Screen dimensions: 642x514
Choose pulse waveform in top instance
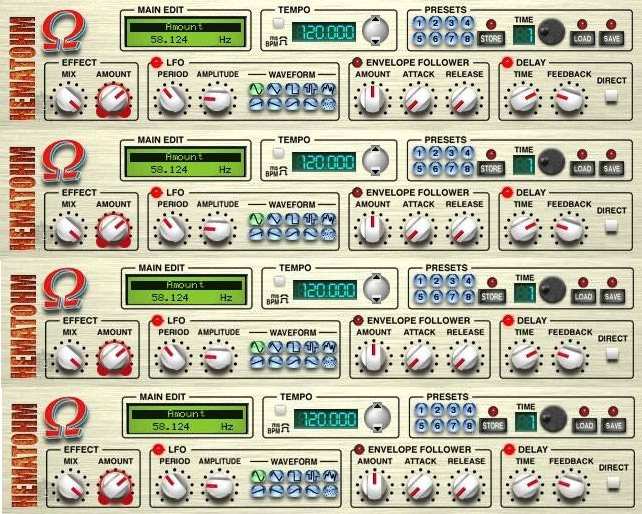click(x=310, y=89)
